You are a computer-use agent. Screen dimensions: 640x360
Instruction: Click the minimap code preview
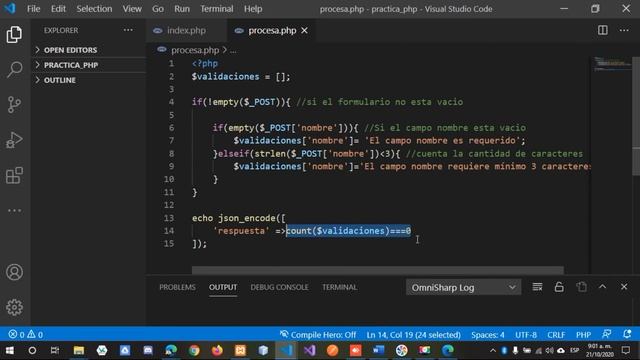[611, 64]
